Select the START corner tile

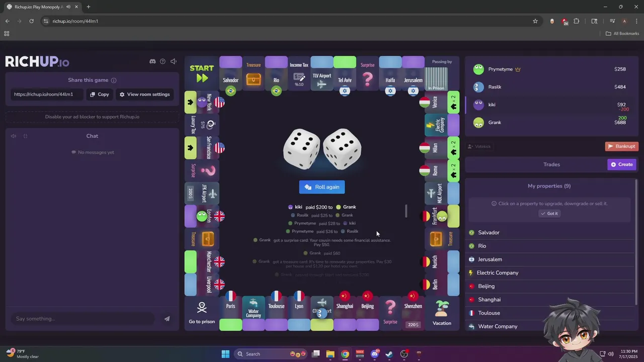click(x=202, y=73)
